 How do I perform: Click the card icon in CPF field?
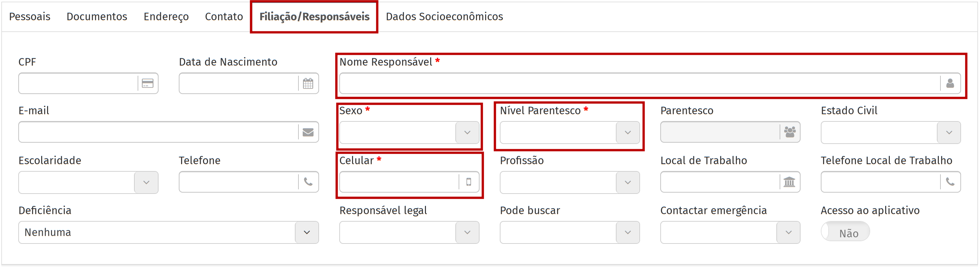(148, 83)
